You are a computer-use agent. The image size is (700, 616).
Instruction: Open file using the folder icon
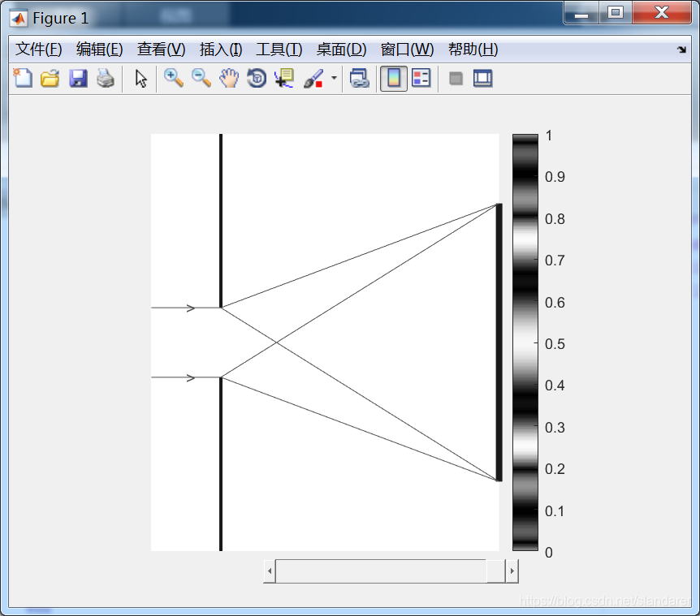tap(50, 78)
